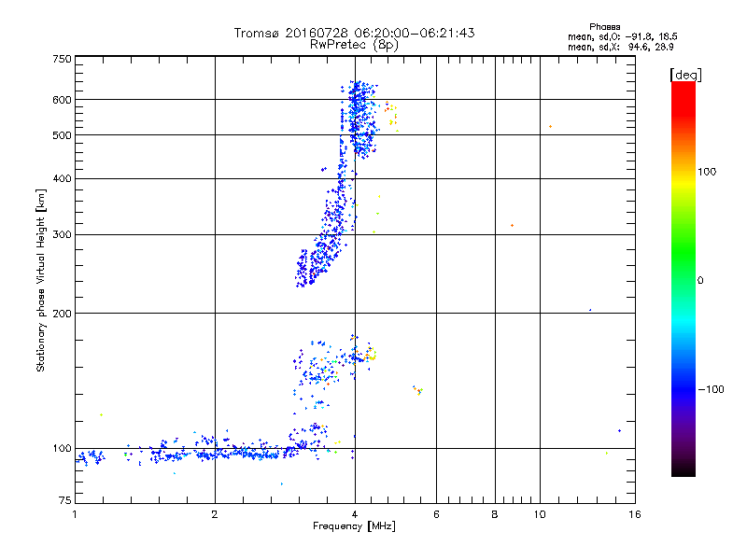This screenshot has width=747, height=560.
Task: Click the '[deg]' colorbar unit label
Action: point(685,76)
